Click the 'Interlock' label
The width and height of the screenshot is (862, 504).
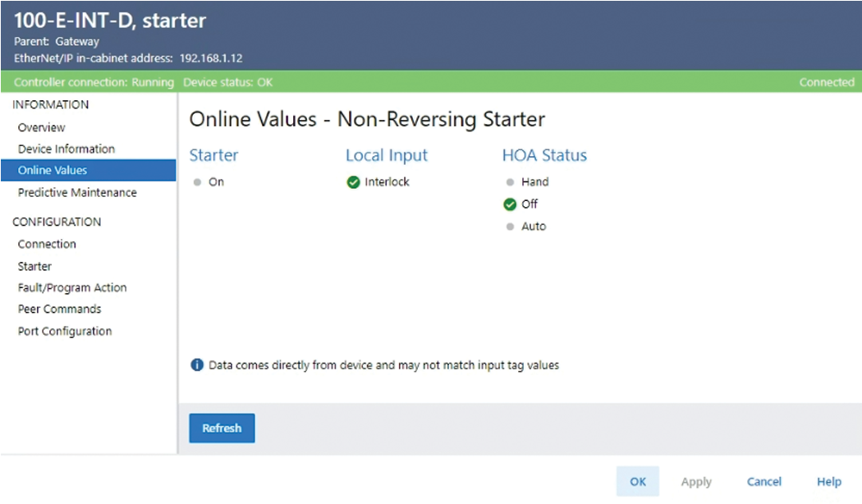pyautogui.click(x=387, y=182)
